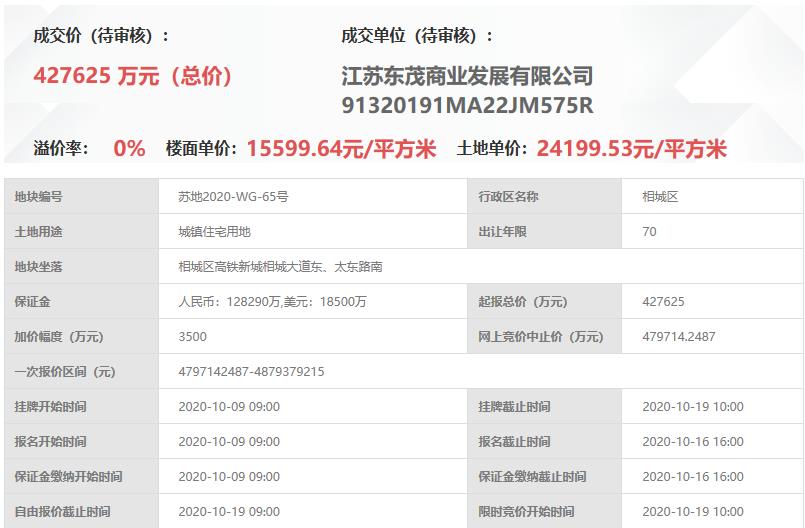
Task: Click the credit code 91320191MA22JM575R
Action: pyautogui.click(x=467, y=104)
